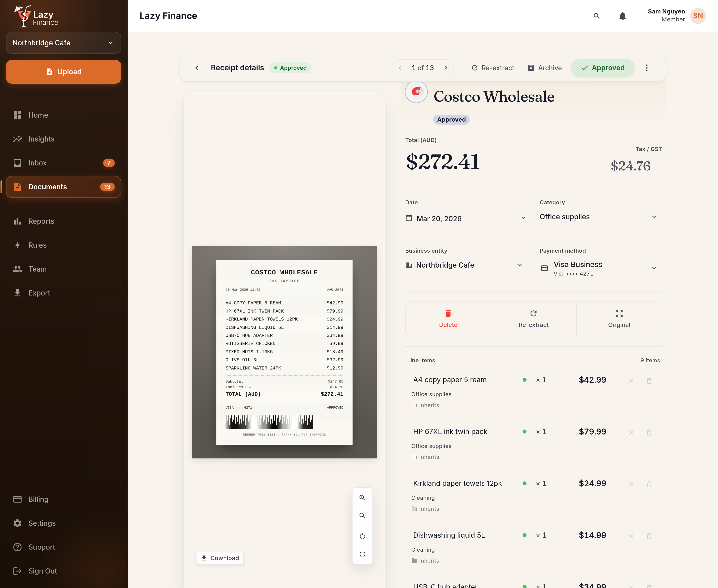The image size is (718, 588).
Task: Open the search icon in header
Action: pyautogui.click(x=597, y=16)
